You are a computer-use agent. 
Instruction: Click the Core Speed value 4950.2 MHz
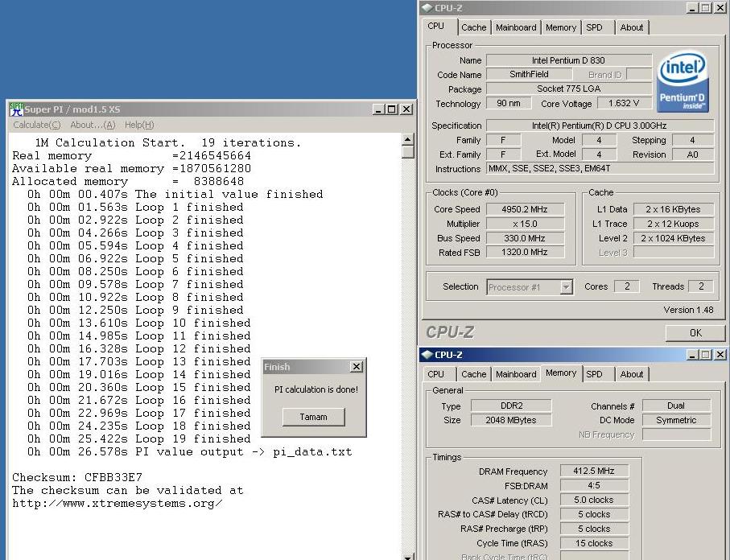(x=525, y=209)
